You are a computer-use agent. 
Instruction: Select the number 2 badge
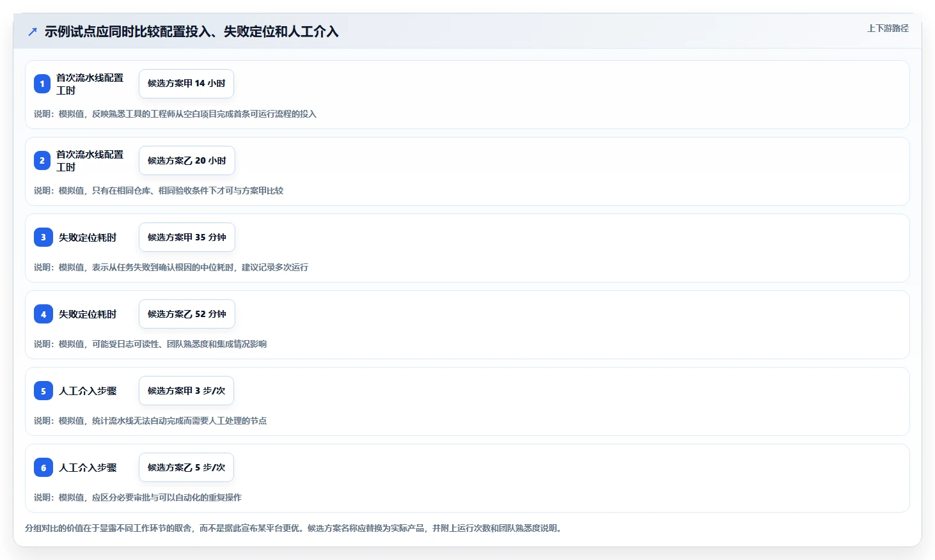[x=42, y=160]
